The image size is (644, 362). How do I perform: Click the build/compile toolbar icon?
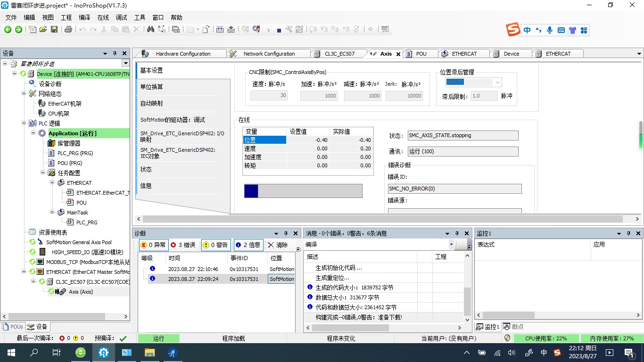pyautogui.click(x=220, y=29)
